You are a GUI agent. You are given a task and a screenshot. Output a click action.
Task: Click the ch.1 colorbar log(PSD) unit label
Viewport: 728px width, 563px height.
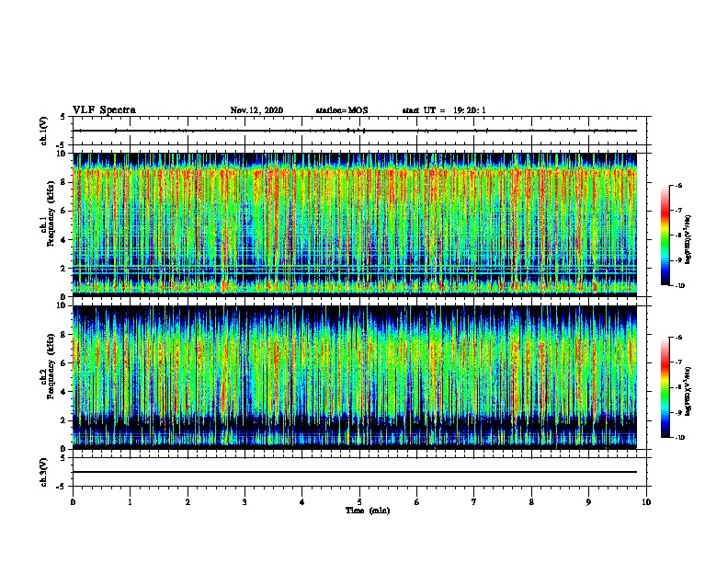coord(688,240)
